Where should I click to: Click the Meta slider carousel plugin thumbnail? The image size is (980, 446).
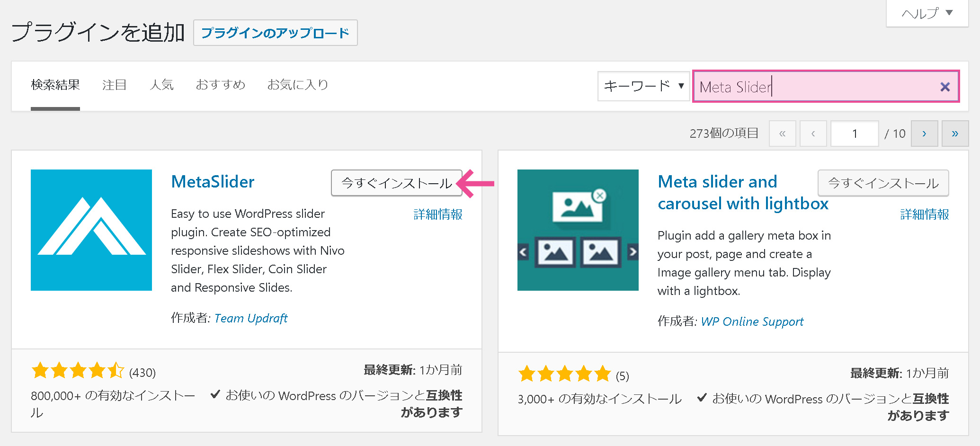click(578, 230)
